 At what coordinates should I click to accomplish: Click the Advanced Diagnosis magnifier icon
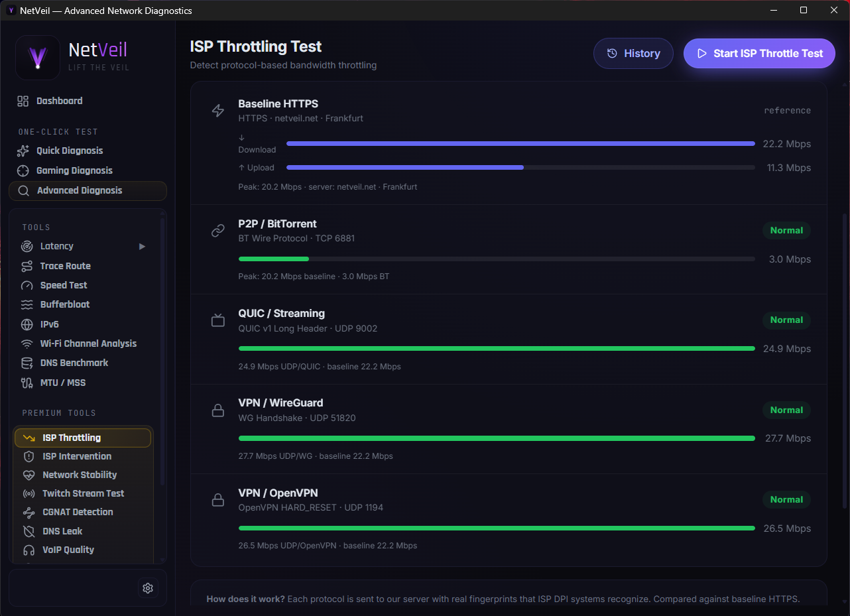coord(23,190)
